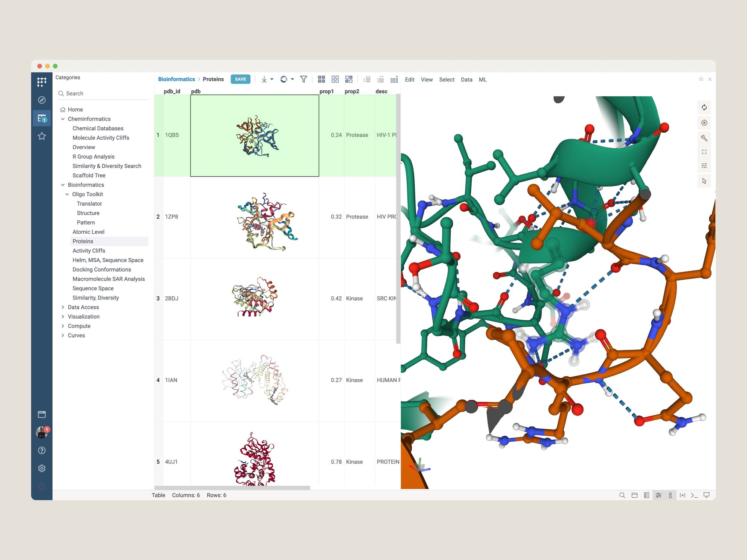Image resolution: width=747 pixels, height=560 pixels.
Task: Open the download dropdown arrow
Action: (272, 79)
